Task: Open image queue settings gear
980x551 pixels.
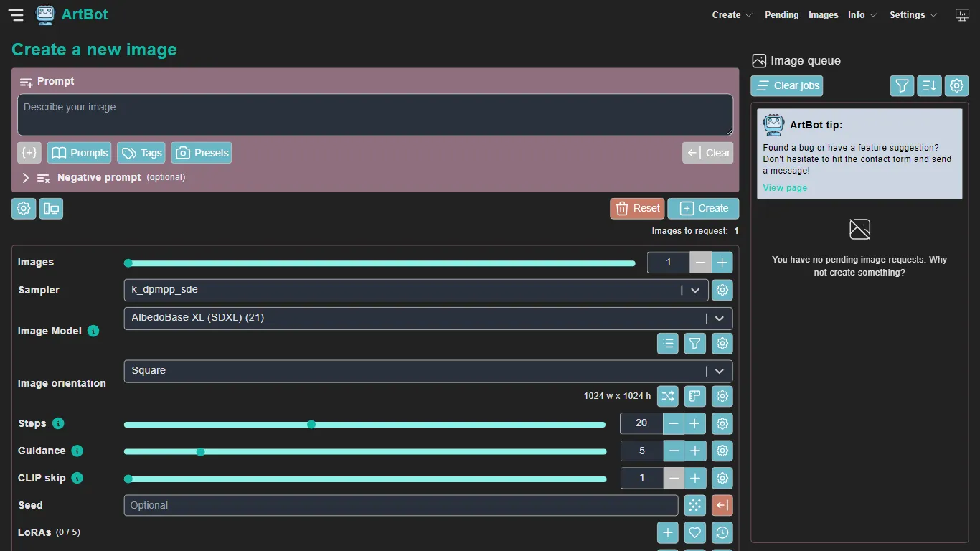Action: [x=956, y=86]
